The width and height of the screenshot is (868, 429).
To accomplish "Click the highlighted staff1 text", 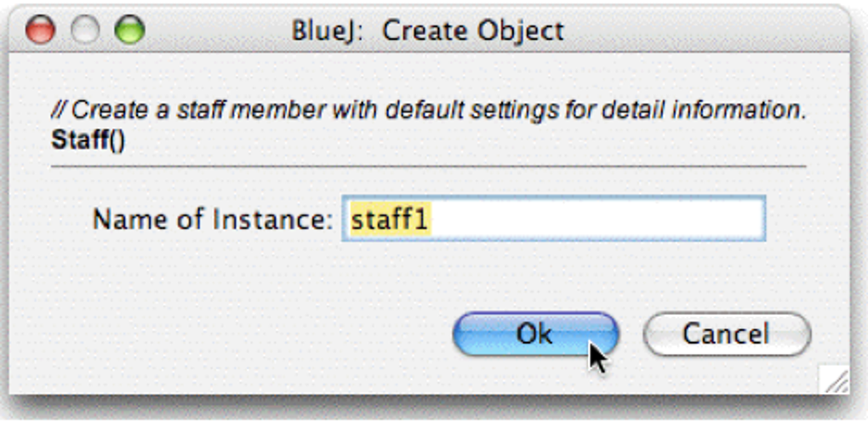I will (391, 220).
